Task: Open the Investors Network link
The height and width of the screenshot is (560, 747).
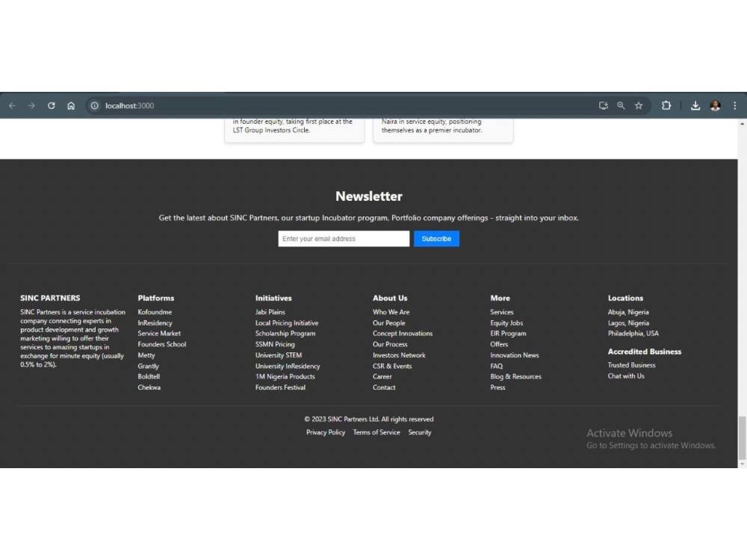Action: point(399,355)
